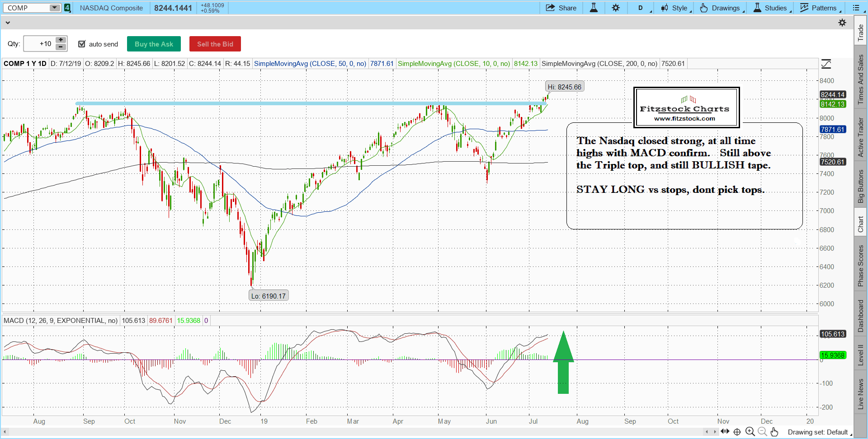The height and width of the screenshot is (439, 868).
Task: Click the expand/compress time axis arrows icon
Action: 725,432
